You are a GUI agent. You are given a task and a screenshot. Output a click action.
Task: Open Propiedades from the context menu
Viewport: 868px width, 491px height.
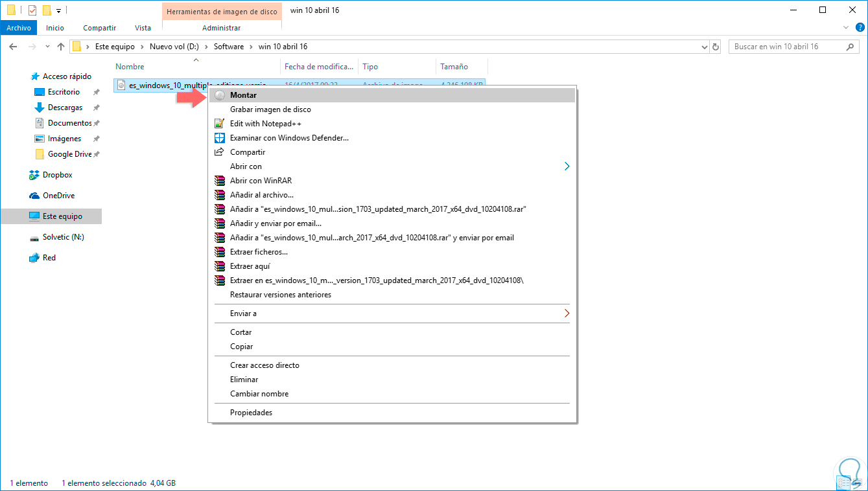coord(392,413)
